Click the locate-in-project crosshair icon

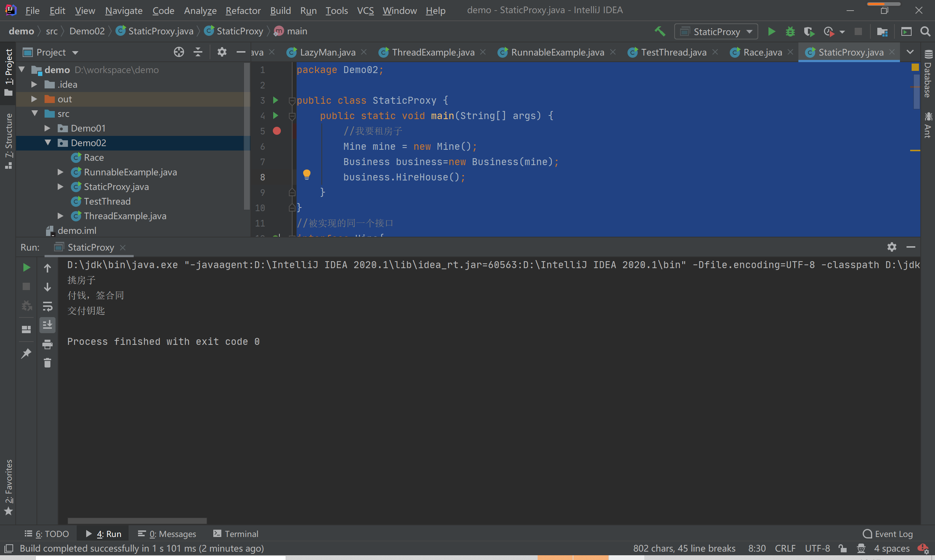[x=179, y=52]
